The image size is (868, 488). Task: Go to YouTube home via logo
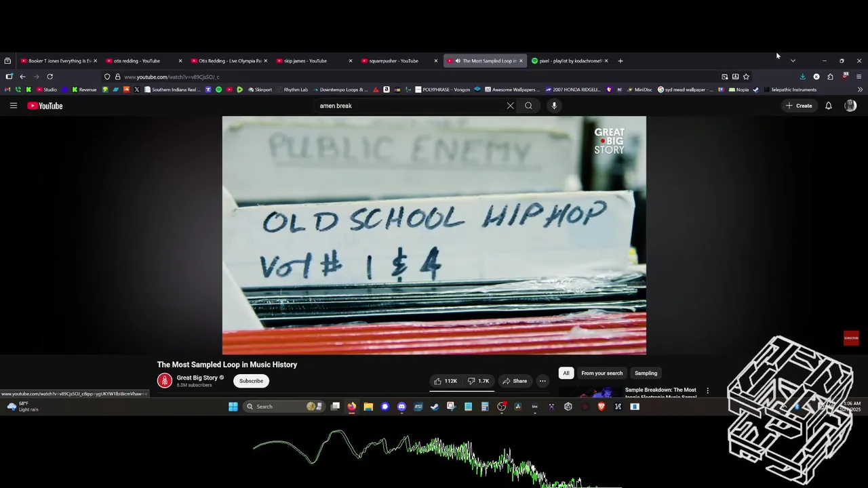click(x=45, y=106)
